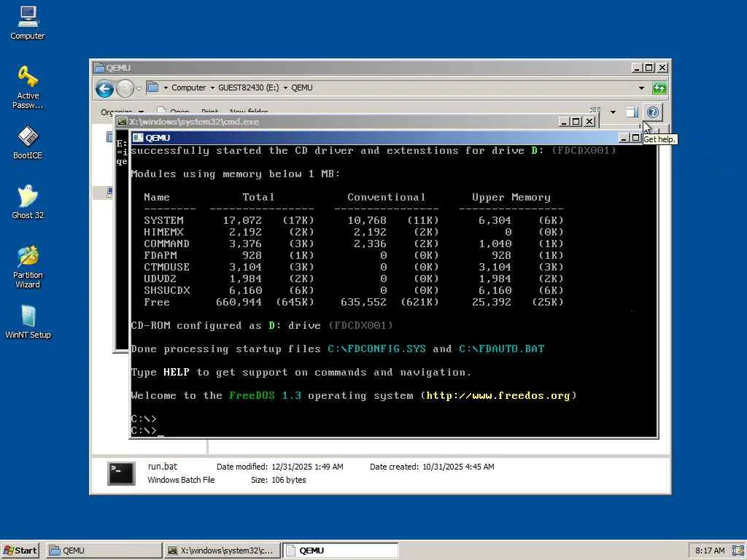
Task: Expand the arrow before GUEST82430 (E:)
Action: [212, 88]
